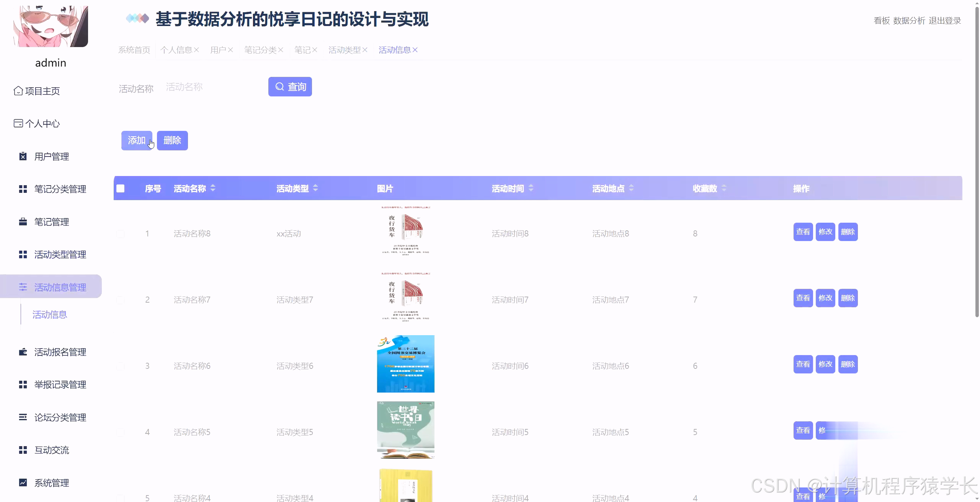The width and height of the screenshot is (980, 502).
Task: Sort table by 收藏数 column arrows
Action: pyautogui.click(x=724, y=188)
